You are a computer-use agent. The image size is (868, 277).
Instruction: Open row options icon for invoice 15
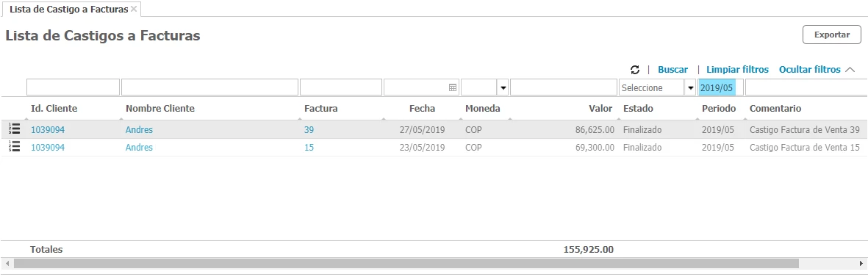point(15,147)
